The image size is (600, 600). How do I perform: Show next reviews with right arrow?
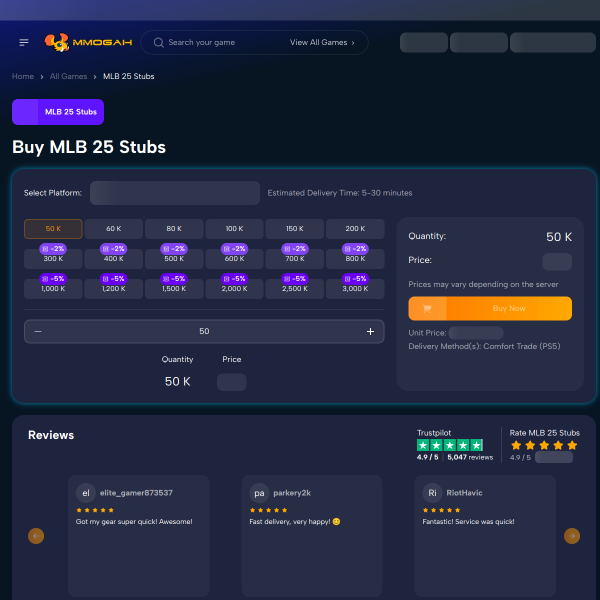coord(572,536)
